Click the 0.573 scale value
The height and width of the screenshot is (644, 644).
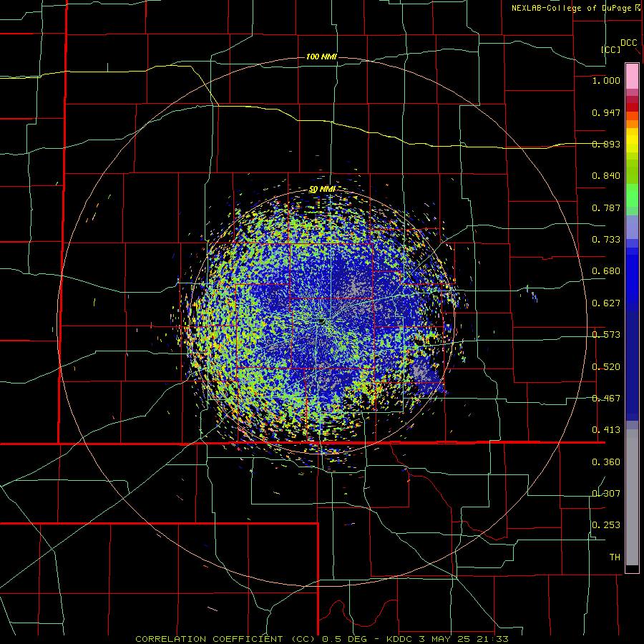pos(606,335)
